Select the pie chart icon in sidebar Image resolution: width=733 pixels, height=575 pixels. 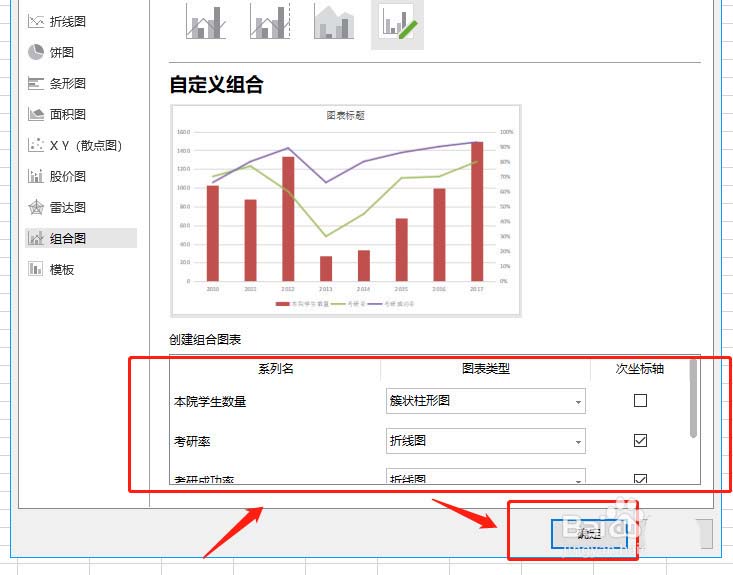(x=36, y=52)
